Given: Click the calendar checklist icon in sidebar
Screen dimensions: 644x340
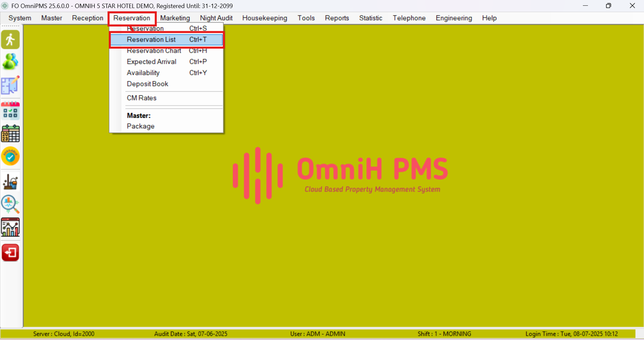Looking at the screenshot, I should tap(10, 111).
